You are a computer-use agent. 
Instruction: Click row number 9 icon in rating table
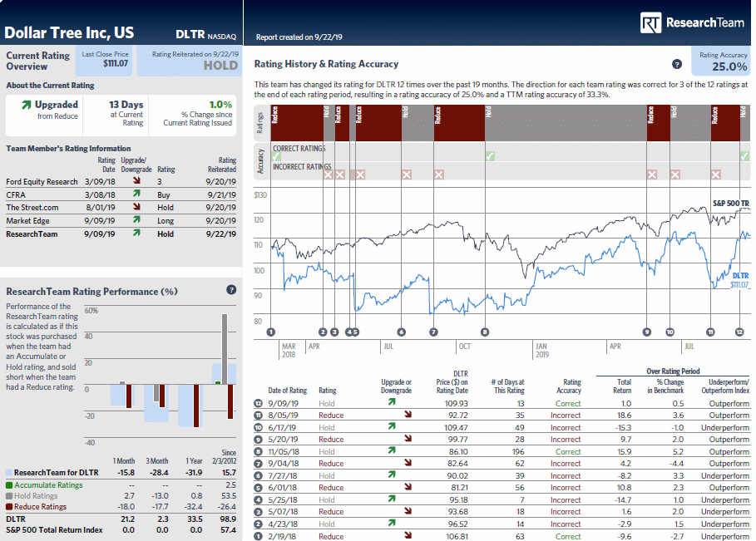click(259, 440)
